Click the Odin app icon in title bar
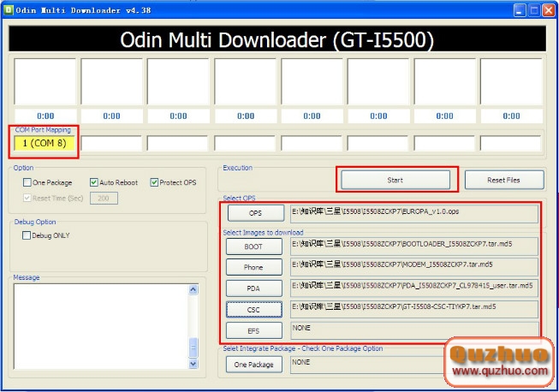The width and height of the screenshot is (559, 392). click(8, 10)
